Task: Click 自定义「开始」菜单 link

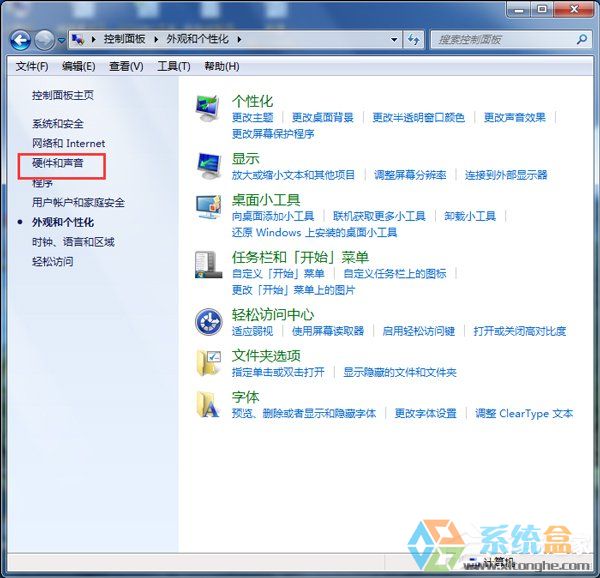Action: [x=278, y=274]
